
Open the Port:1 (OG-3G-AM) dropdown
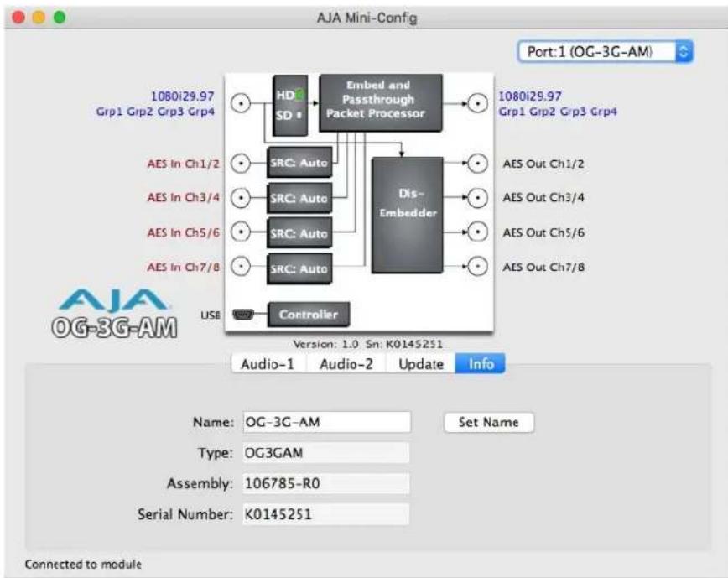tap(605, 51)
